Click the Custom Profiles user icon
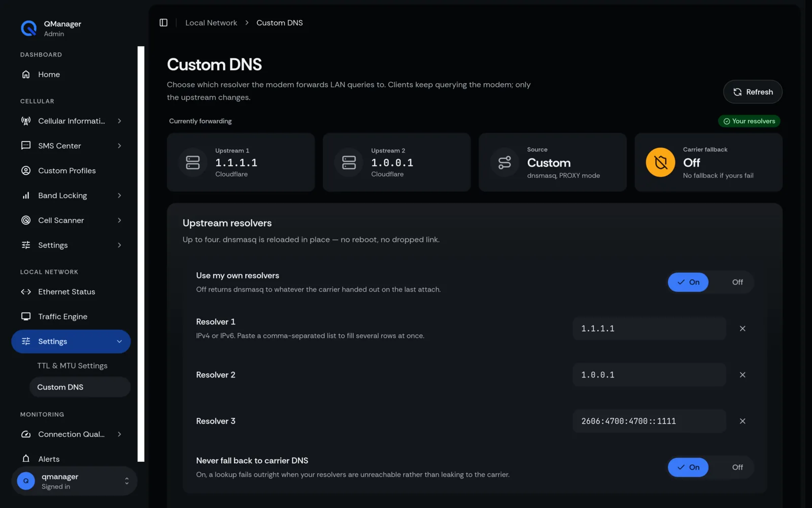 [26, 171]
